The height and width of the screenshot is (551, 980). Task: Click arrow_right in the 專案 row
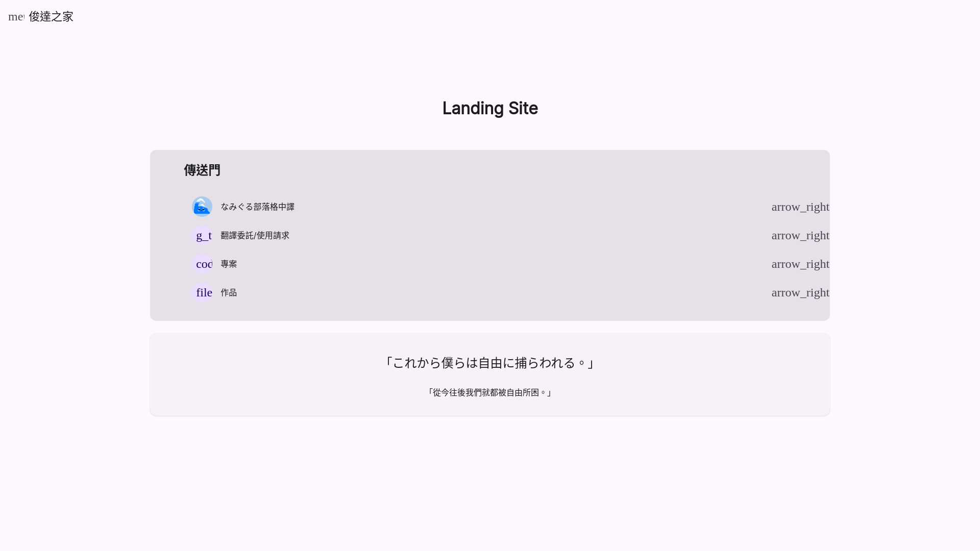point(800,264)
